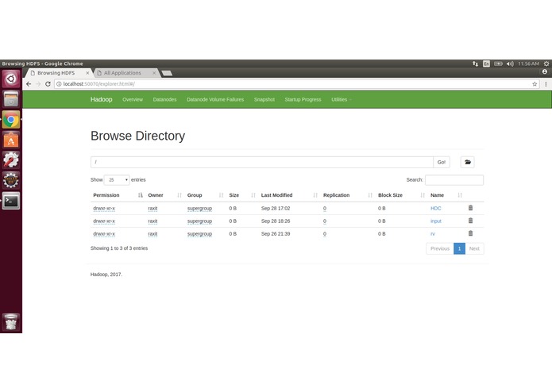Image resolution: width=552 pixels, height=392 pixels.
Task: Open the Terminal from the dock
Action: point(11,201)
